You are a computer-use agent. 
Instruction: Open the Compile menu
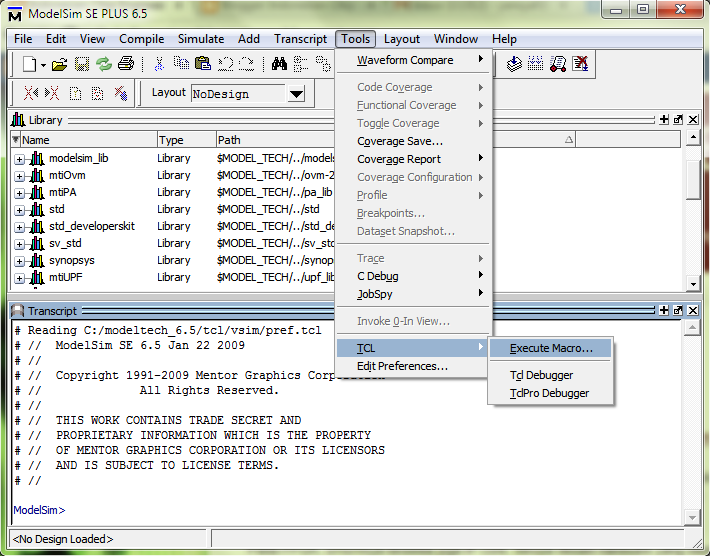click(141, 39)
